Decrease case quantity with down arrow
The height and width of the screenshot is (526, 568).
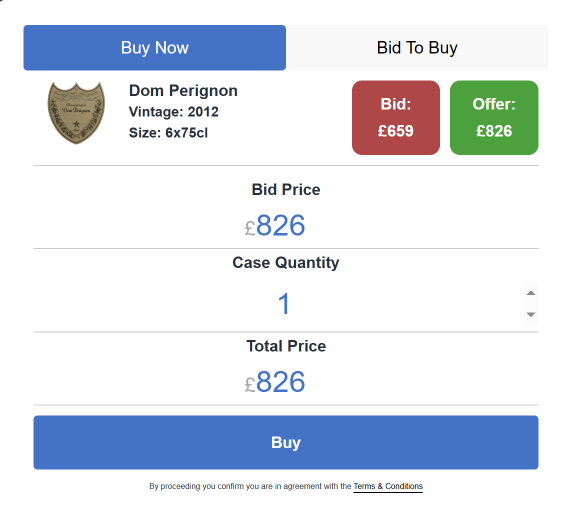click(x=531, y=314)
